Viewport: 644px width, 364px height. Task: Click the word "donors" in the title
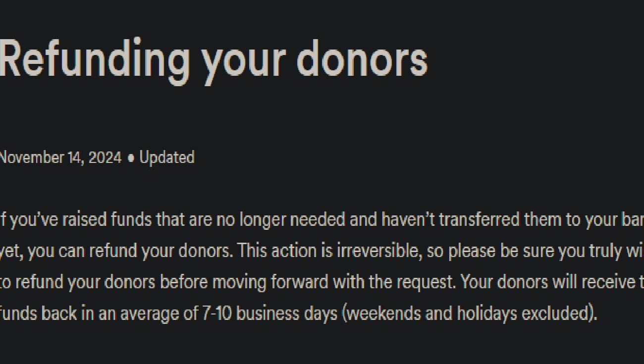[x=362, y=59]
